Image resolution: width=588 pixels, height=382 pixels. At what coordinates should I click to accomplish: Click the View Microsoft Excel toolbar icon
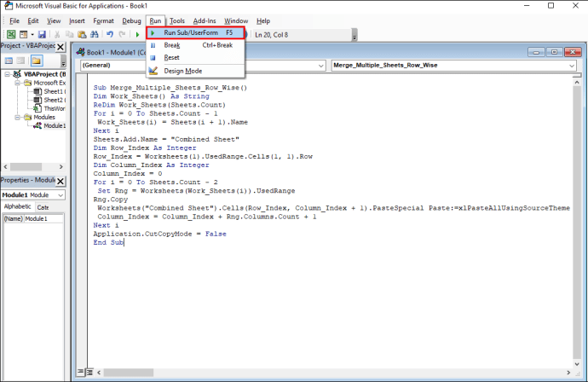(11, 34)
